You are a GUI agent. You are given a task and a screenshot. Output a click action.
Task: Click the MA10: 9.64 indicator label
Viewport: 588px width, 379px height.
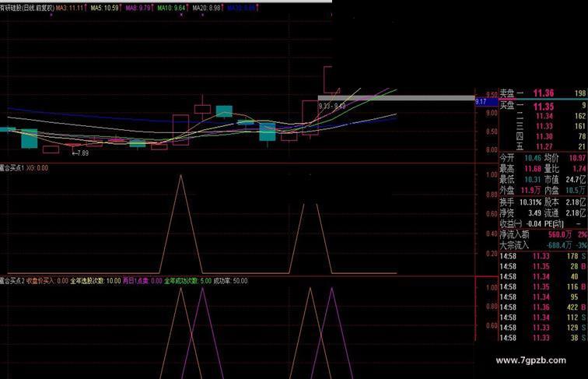tap(173, 8)
